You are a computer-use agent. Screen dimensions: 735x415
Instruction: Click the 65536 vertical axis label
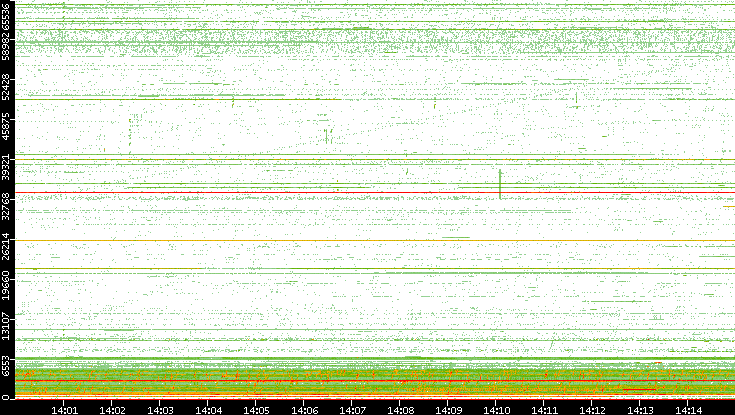5,15
